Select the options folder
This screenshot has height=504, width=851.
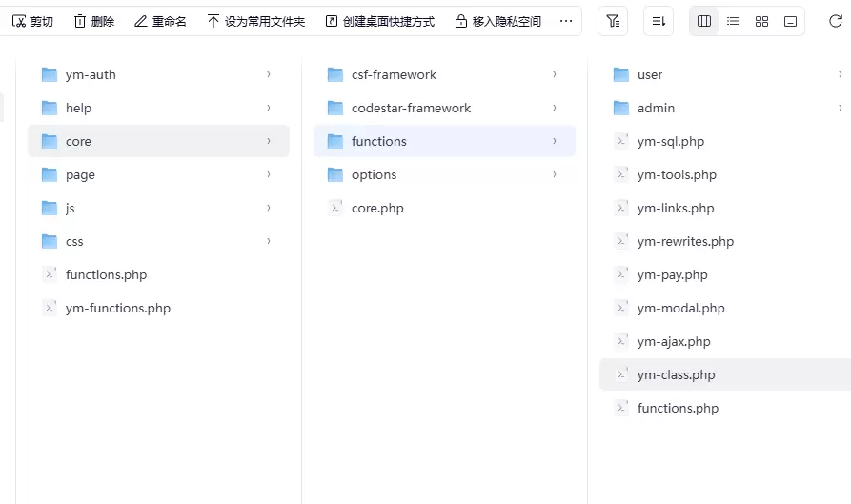click(444, 174)
